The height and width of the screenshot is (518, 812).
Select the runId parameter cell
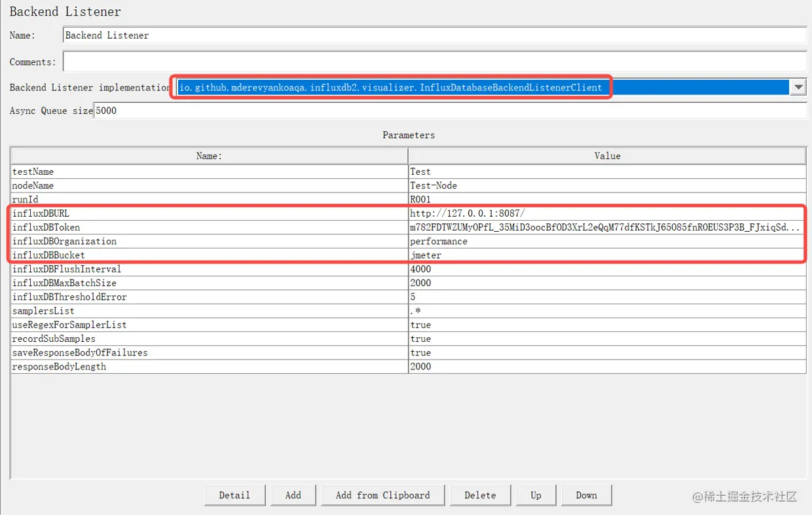pos(210,199)
